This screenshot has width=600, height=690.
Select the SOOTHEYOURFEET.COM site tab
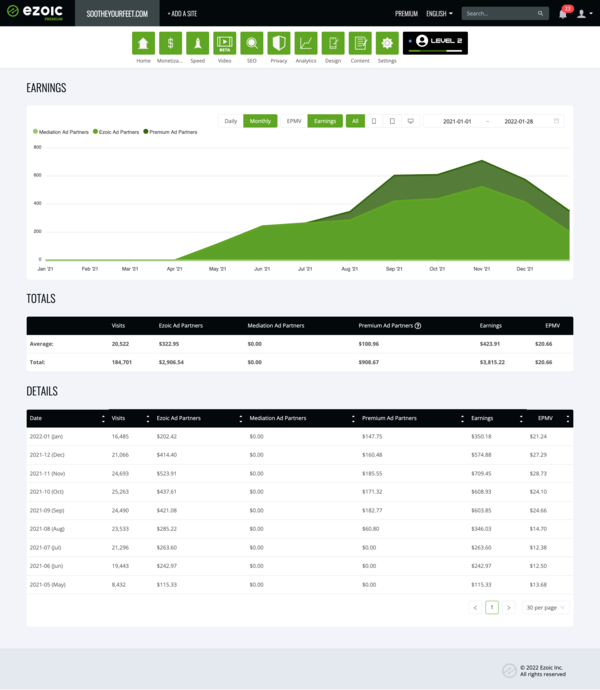click(117, 13)
